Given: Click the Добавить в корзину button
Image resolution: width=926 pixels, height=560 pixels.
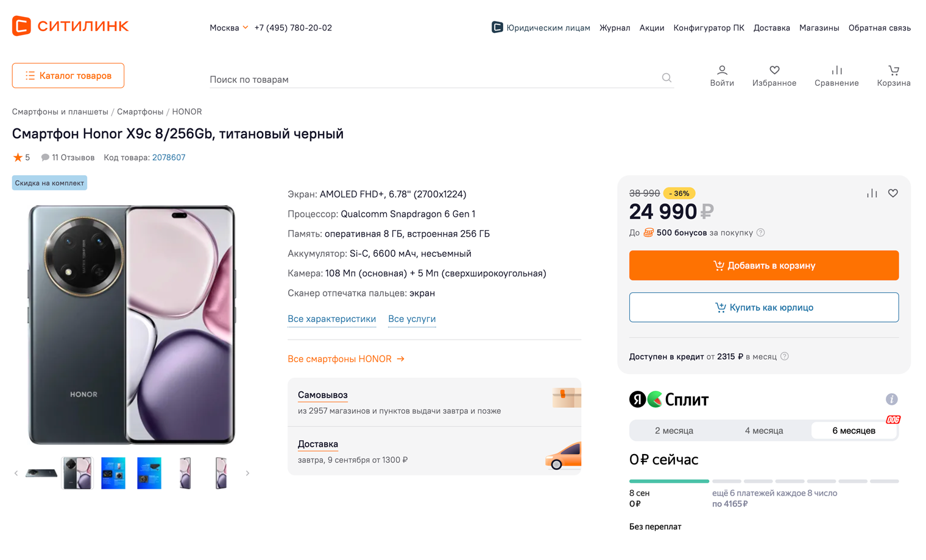Looking at the screenshot, I should (x=764, y=265).
